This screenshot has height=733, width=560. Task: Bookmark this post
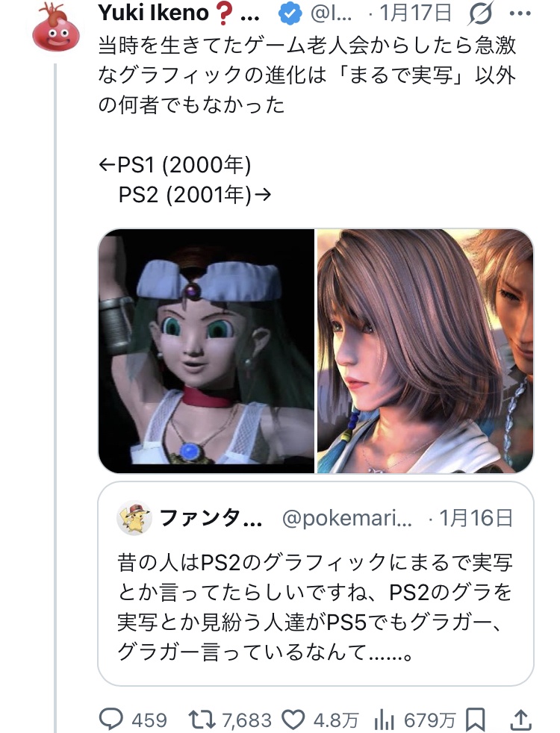pos(476,719)
